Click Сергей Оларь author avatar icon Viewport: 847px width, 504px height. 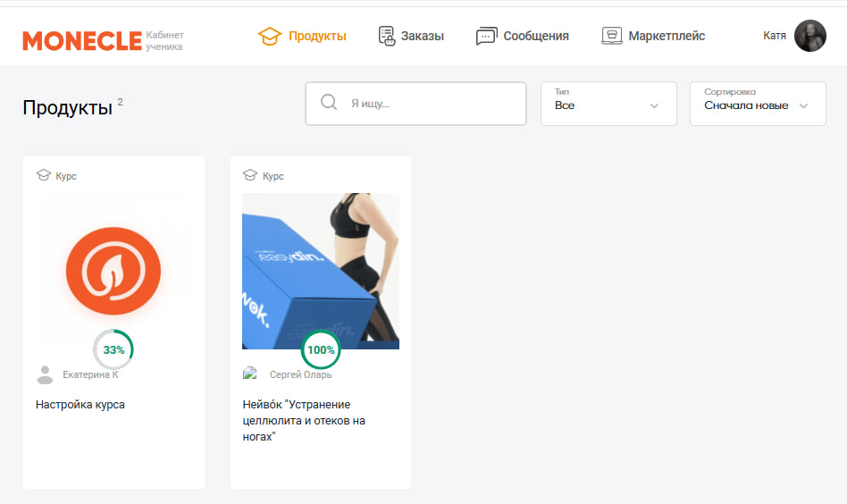[x=250, y=374]
